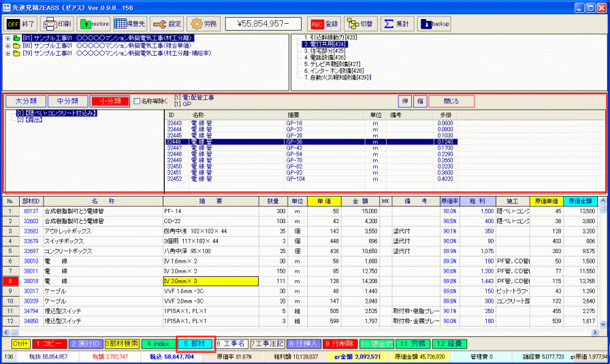
Task: Toggle the 名称等除く checkbox
Action: (x=137, y=101)
